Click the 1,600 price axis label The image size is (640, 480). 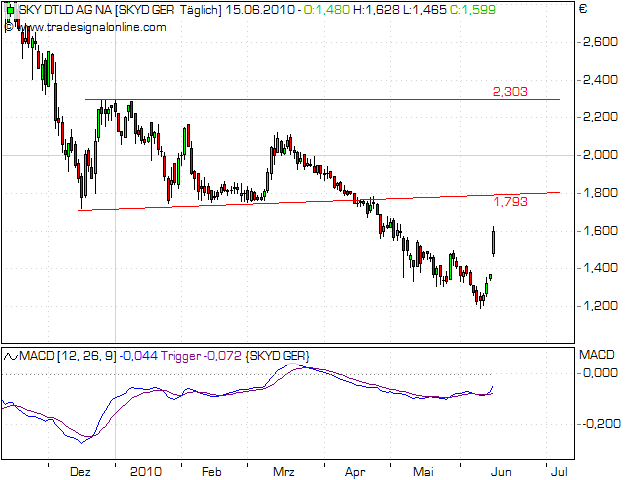600,231
